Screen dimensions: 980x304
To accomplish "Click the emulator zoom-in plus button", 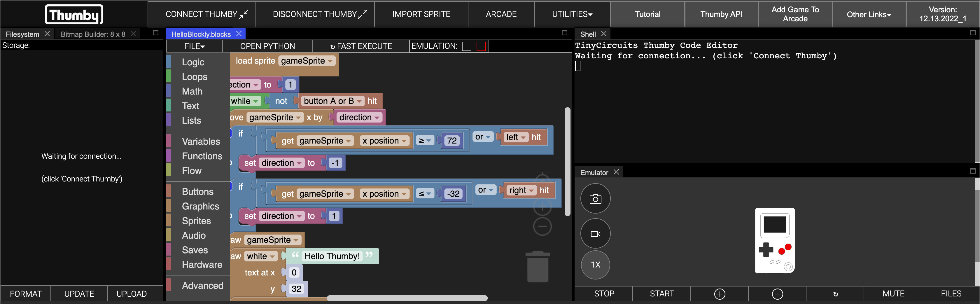I will pyautogui.click(x=720, y=294).
